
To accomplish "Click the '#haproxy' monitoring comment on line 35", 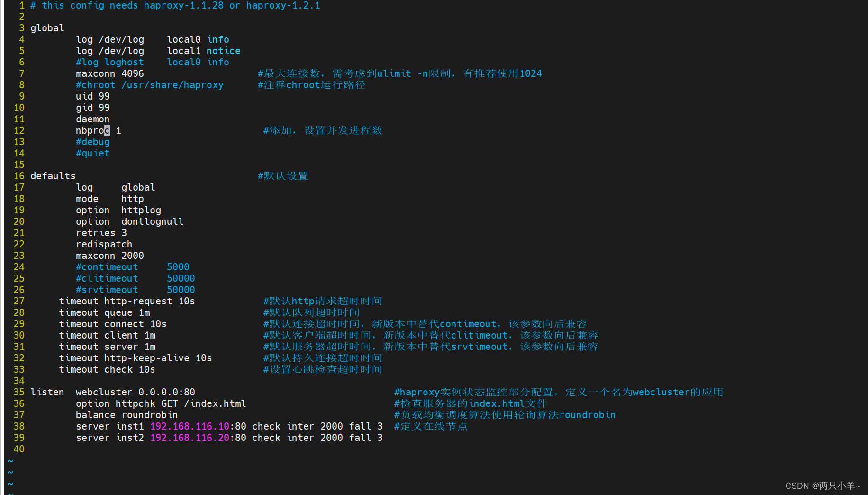I will (559, 392).
